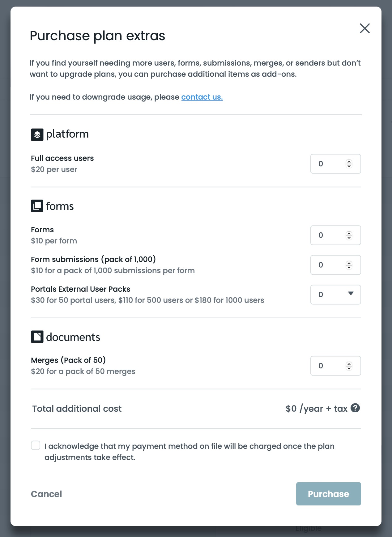Decrease Merges pack quantity with down arrow
Image resolution: width=392 pixels, height=537 pixels.
click(x=349, y=368)
